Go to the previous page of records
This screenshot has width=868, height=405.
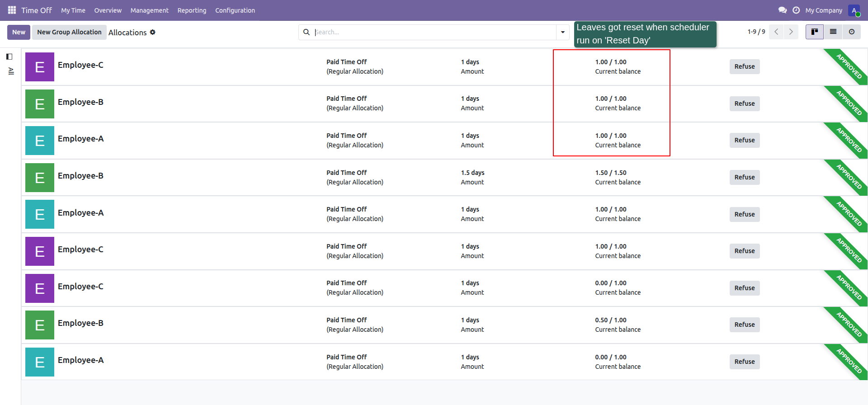(x=776, y=32)
